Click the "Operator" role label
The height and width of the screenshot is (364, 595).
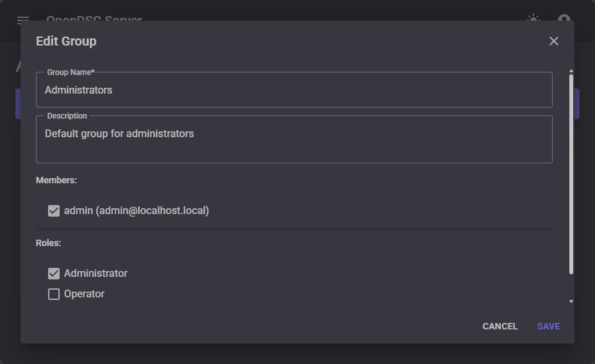tap(84, 294)
